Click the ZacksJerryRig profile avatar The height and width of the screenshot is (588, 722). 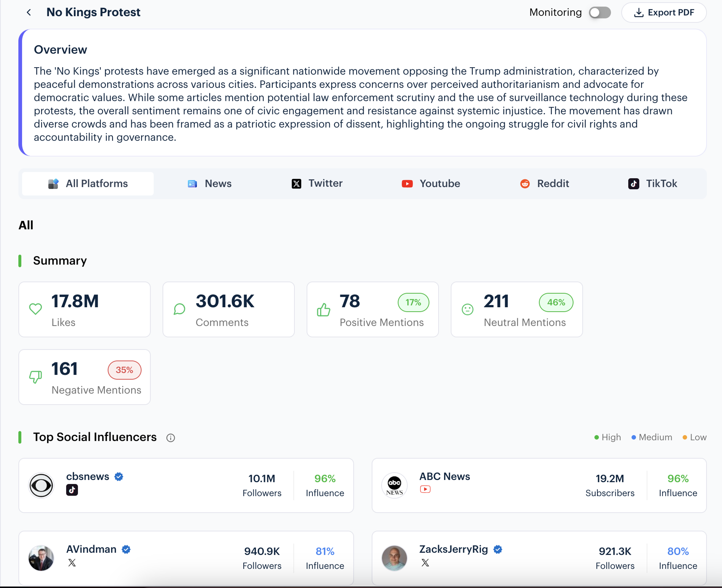[394, 558]
